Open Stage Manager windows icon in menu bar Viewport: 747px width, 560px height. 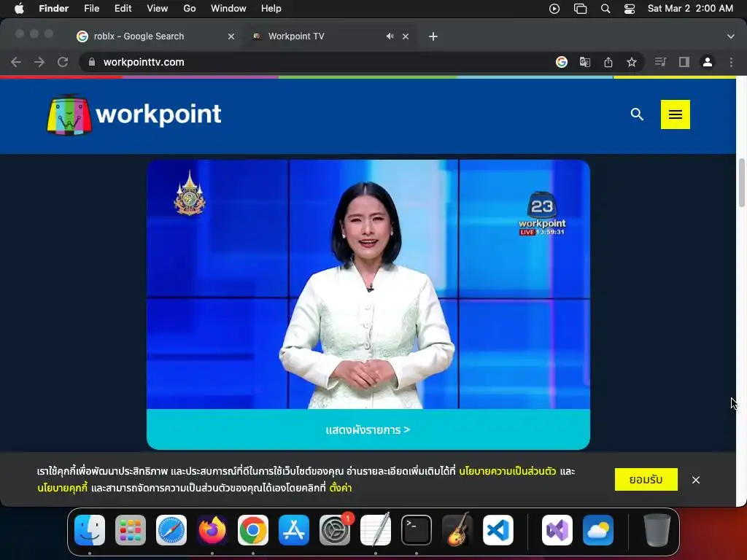point(580,9)
